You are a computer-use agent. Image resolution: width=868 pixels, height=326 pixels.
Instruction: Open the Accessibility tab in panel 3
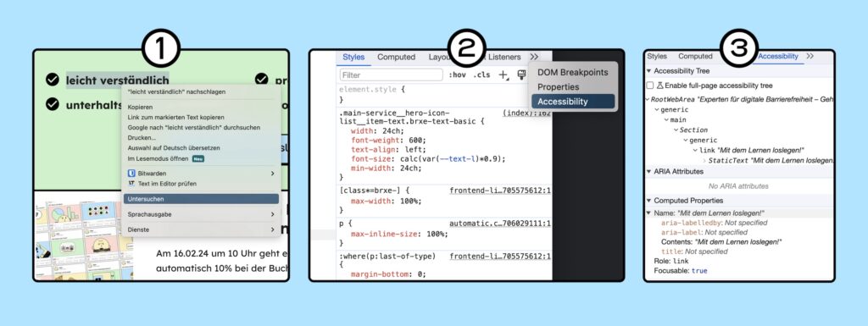778,57
